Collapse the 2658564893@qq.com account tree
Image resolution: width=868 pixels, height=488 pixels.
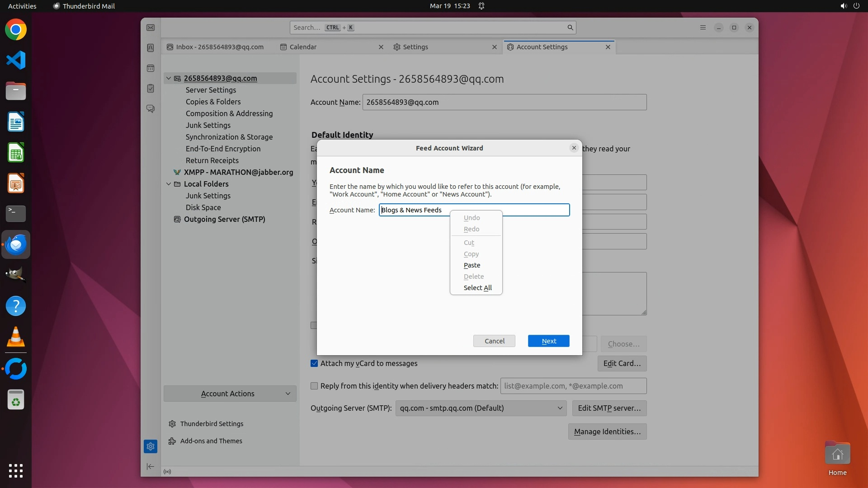[x=169, y=78]
